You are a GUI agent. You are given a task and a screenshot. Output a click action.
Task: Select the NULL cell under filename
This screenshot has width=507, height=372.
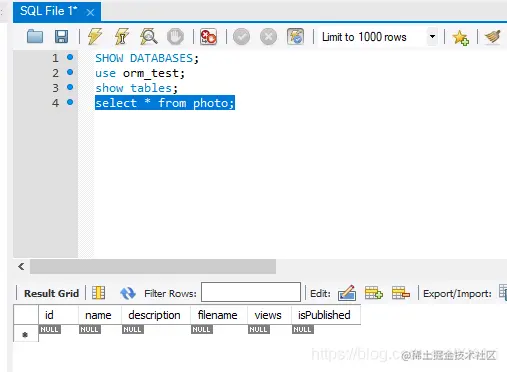(x=202, y=329)
